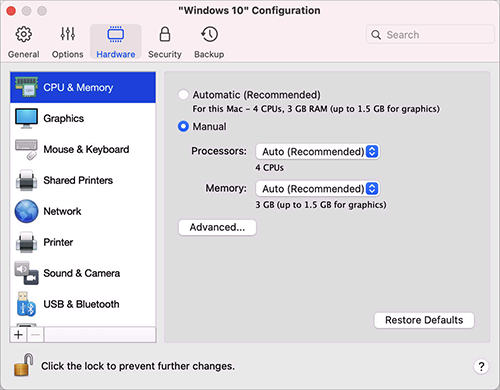The image size is (500, 390).
Task: Click the golden lock icon
Action: (24, 365)
